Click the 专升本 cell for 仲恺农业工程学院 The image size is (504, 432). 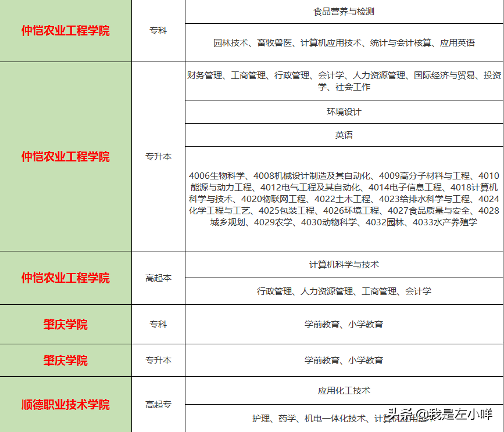tap(159, 157)
